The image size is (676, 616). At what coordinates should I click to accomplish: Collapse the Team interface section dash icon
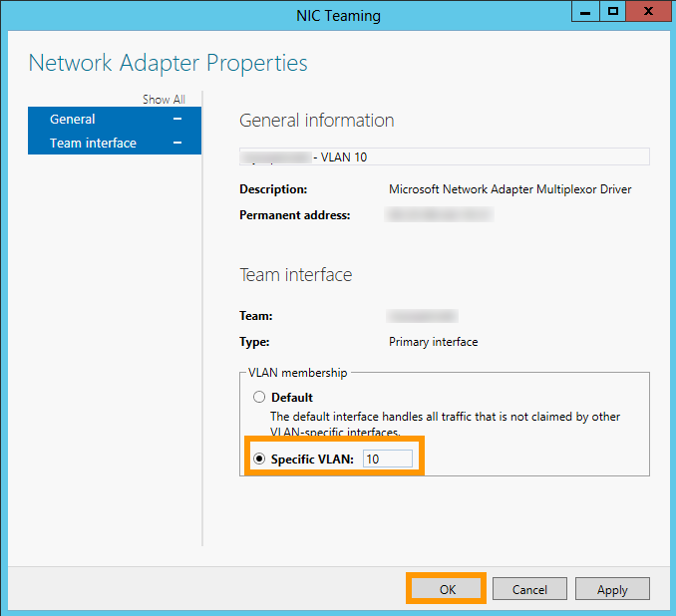176,143
